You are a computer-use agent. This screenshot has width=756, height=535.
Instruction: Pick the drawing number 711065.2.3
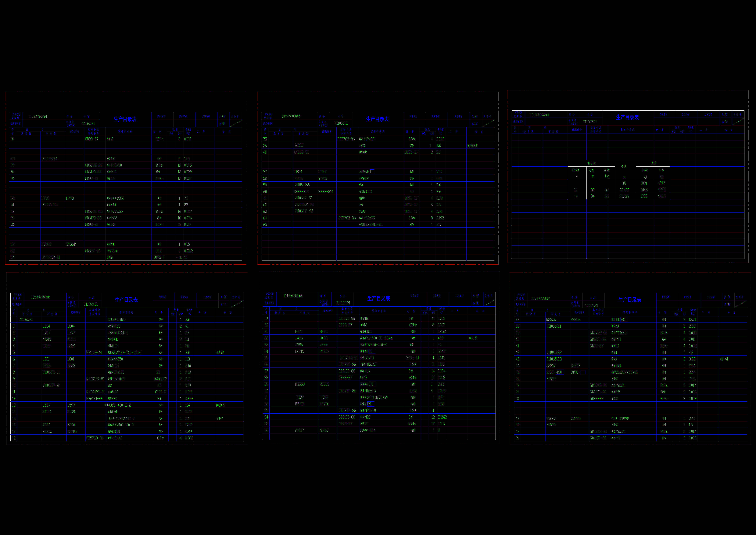(554, 359)
